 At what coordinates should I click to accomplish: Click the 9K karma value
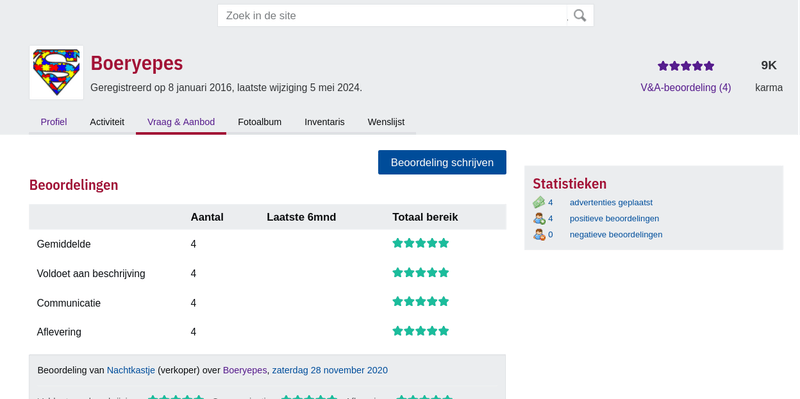tap(769, 65)
